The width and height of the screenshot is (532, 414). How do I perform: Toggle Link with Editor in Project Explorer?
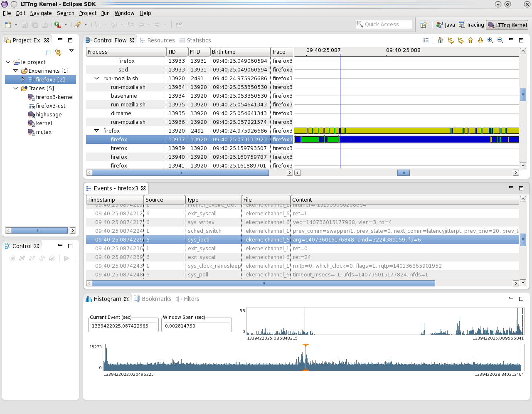click(58, 52)
